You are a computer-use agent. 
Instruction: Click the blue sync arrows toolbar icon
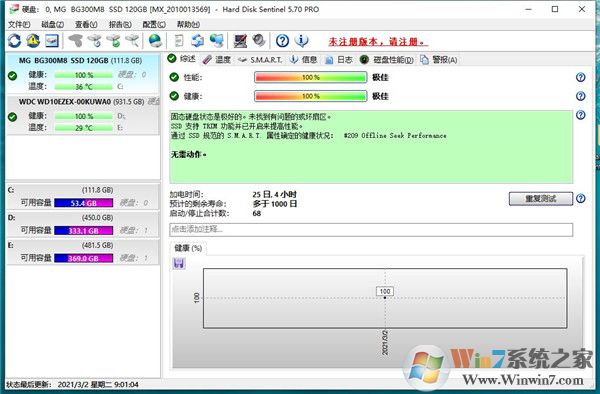click(x=197, y=41)
